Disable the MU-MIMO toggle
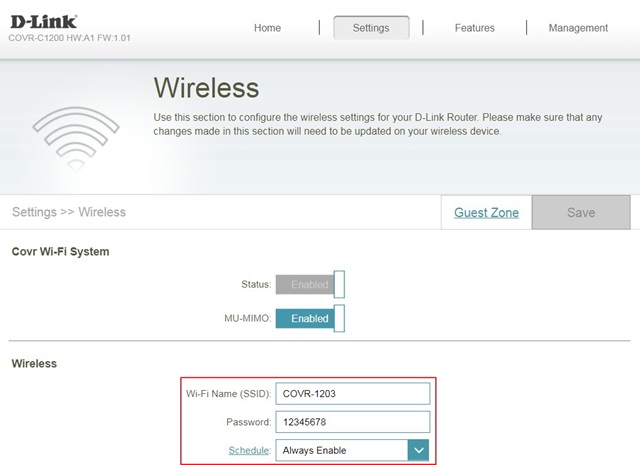 click(x=310, y=319)
